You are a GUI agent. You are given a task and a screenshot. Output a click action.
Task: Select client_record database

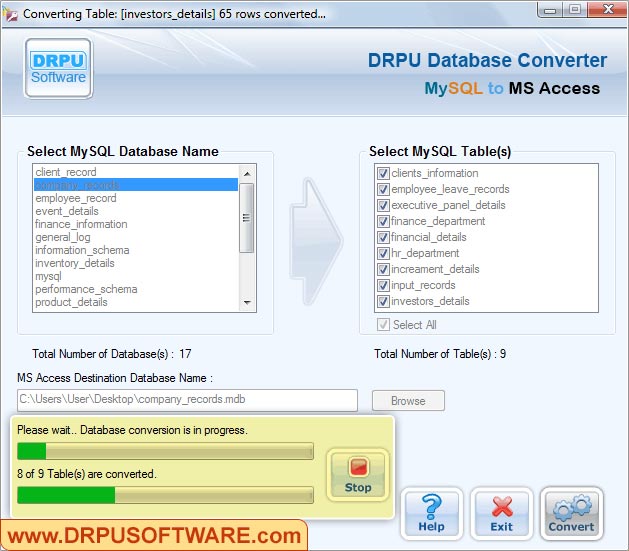[136, 172]
